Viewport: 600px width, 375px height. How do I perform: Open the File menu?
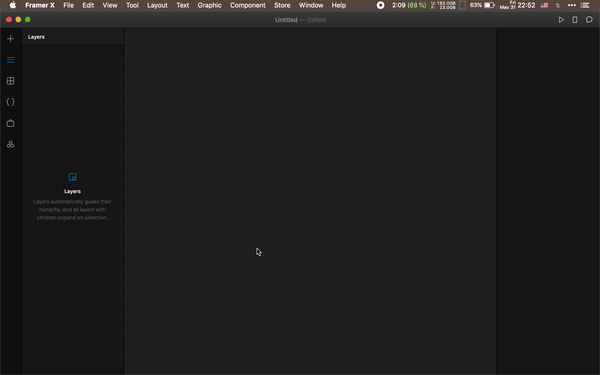68,5
